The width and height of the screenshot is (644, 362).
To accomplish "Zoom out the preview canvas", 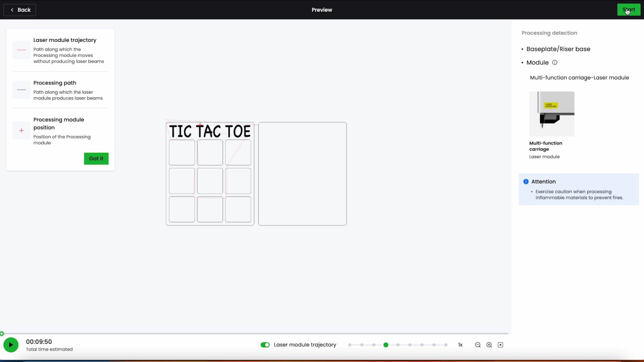I will click(478, 345).
